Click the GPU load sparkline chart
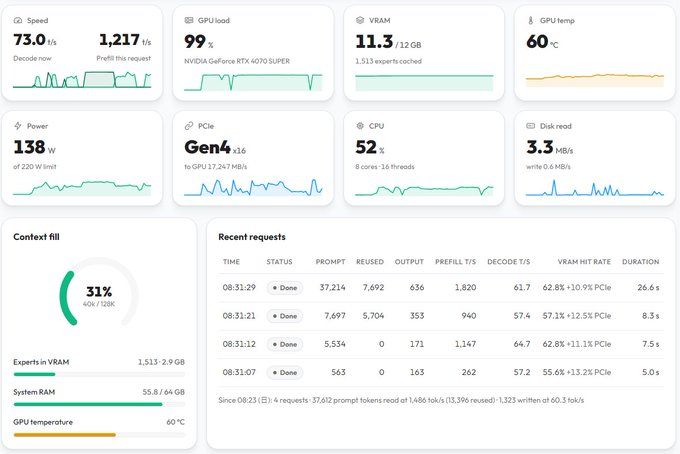The image size is (680, 454). pos(253,82)
